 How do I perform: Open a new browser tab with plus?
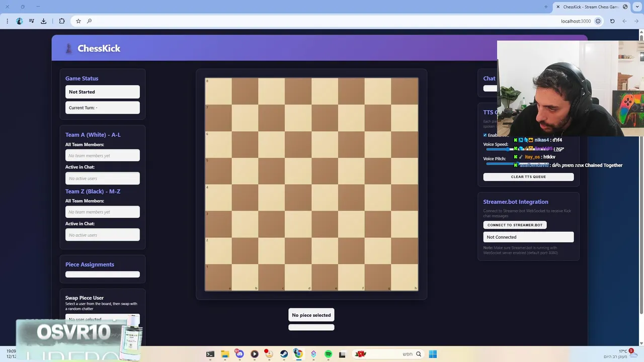point(546,7)
